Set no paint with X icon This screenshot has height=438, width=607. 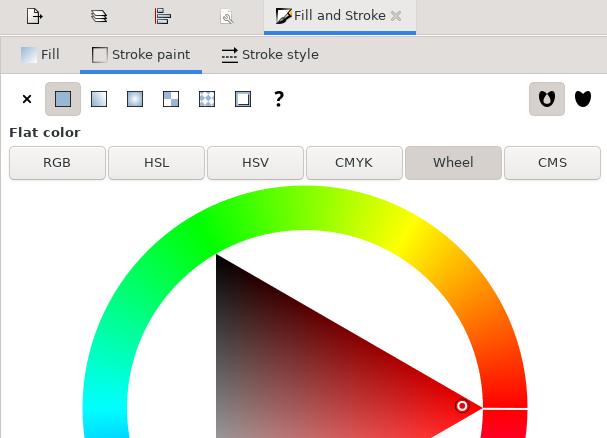(x=27, y=99)
